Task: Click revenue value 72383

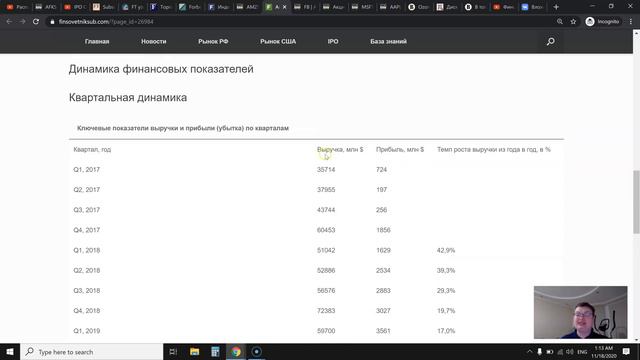Action: [x=326, y=311]
